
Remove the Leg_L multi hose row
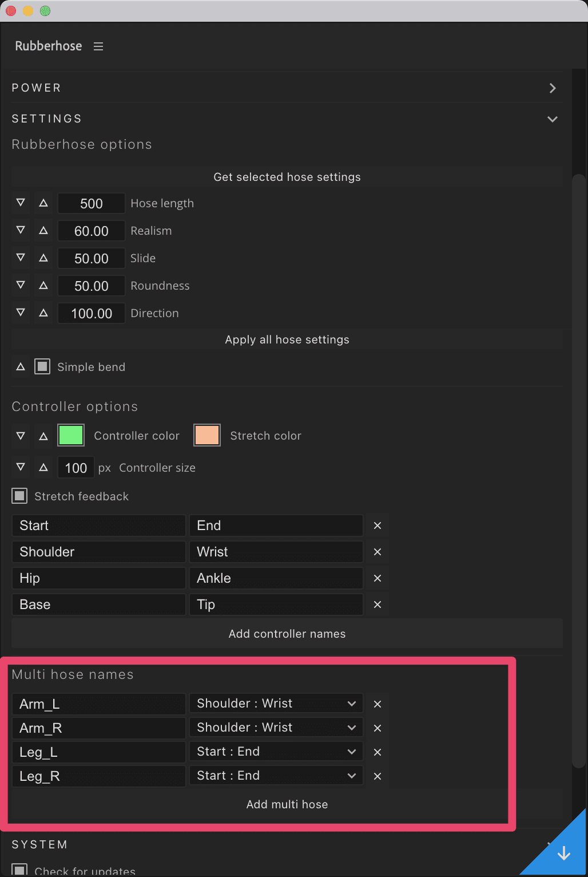(x=378, y=752)
